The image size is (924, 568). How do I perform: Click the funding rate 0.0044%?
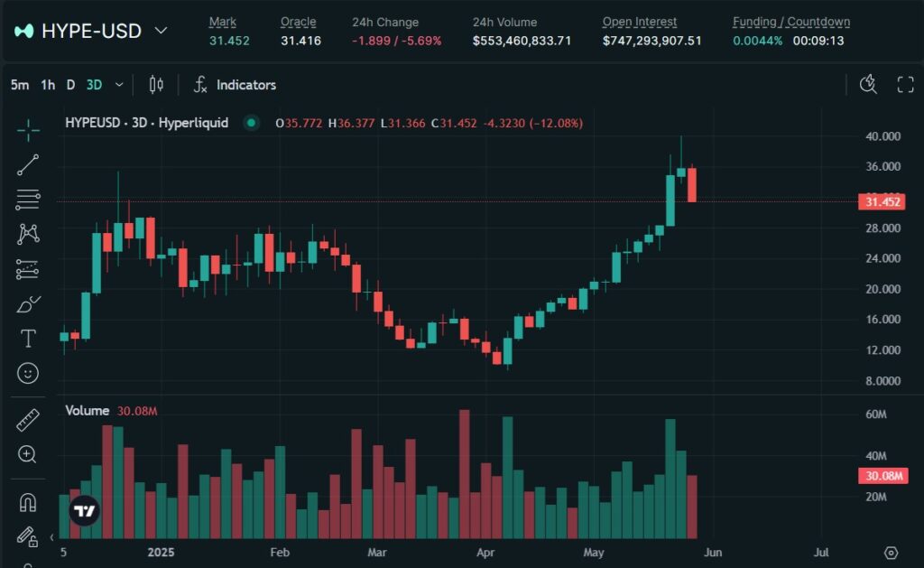pos(757,41)
